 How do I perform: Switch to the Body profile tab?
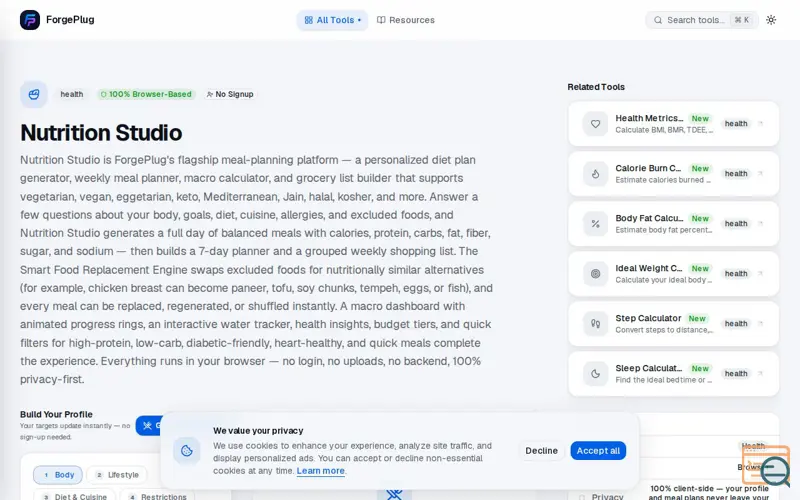(58, 475)
